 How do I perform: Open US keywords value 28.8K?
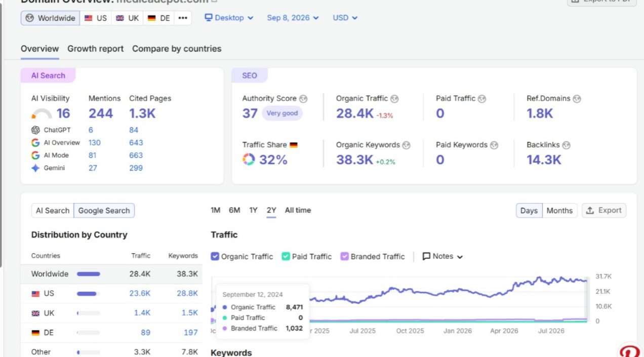pos(187,294)
